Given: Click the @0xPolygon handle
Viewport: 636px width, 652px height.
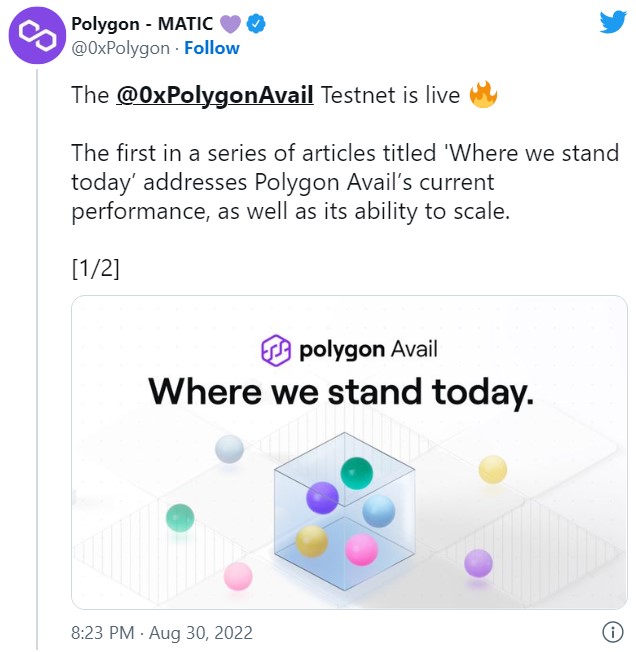Looking at the screenshot, I should pyautogui.click(x=121, y=48).
